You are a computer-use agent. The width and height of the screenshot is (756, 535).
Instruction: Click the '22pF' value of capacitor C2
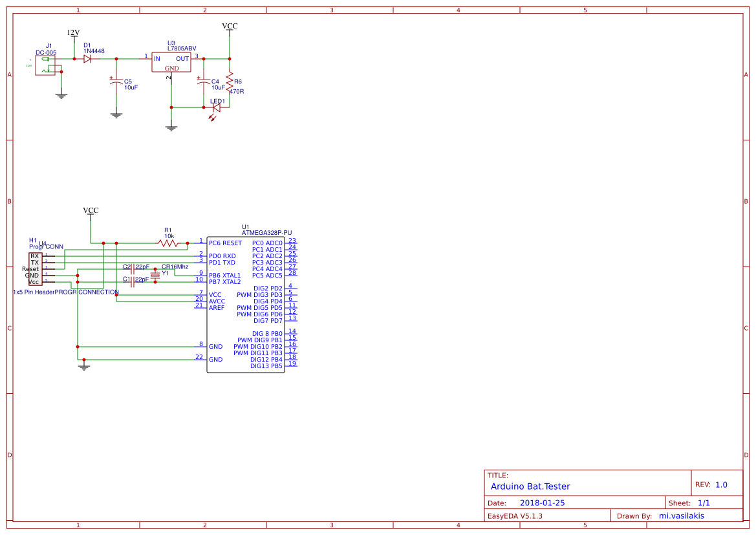[x=142, y=267]
